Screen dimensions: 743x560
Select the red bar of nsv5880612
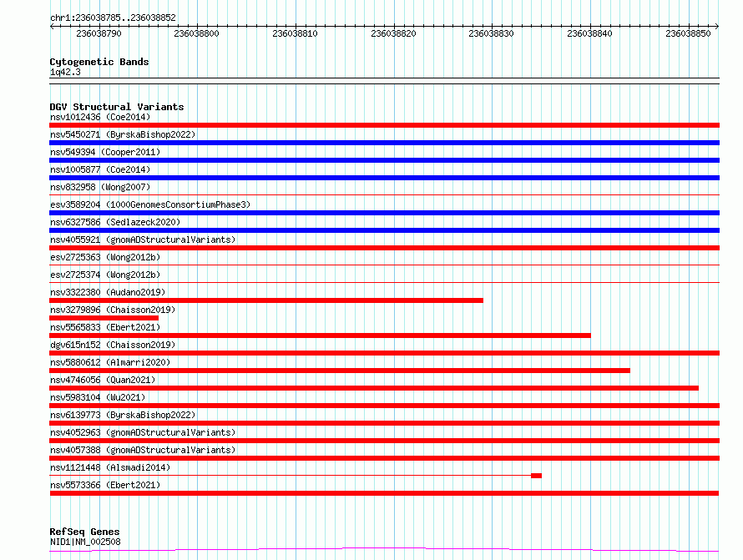tap(340, 371)
